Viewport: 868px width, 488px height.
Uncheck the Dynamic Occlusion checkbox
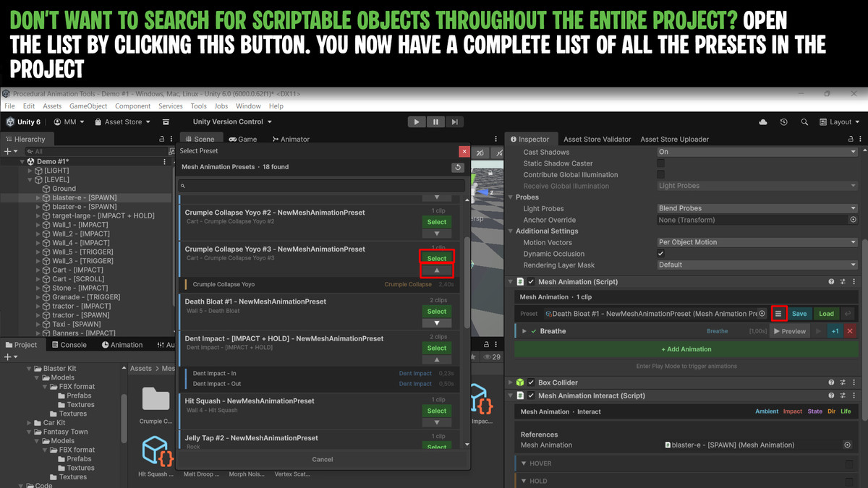[660, 254]
